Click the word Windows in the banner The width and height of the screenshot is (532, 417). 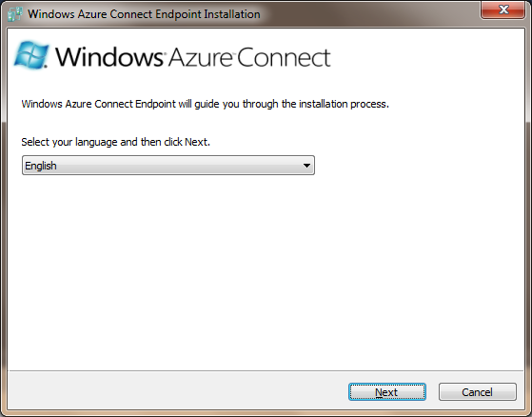point(109,57)
